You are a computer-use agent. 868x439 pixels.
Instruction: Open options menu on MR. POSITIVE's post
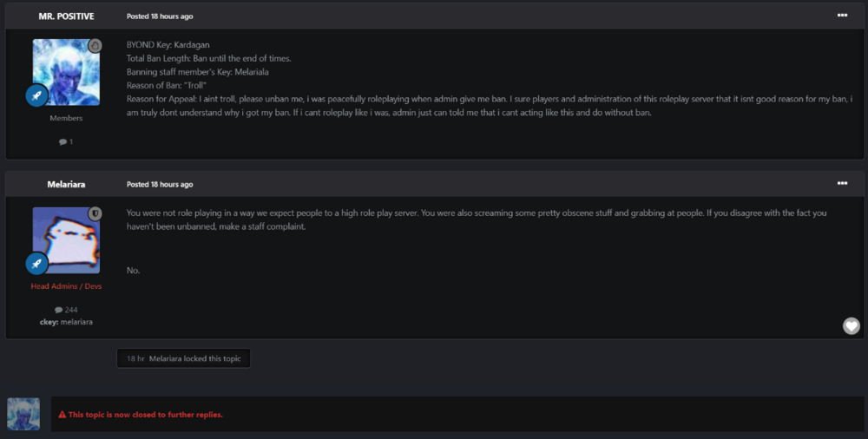coord(842,16)
